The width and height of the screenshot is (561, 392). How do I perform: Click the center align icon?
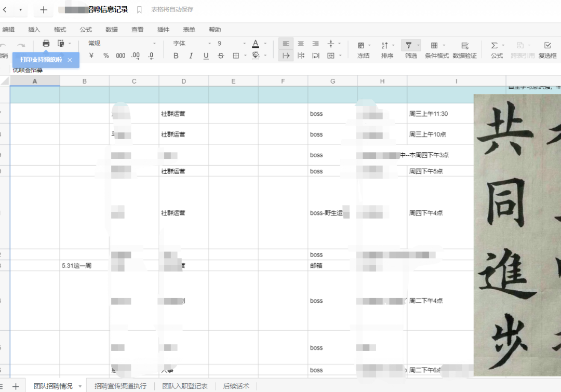click(x=301, y=44)
